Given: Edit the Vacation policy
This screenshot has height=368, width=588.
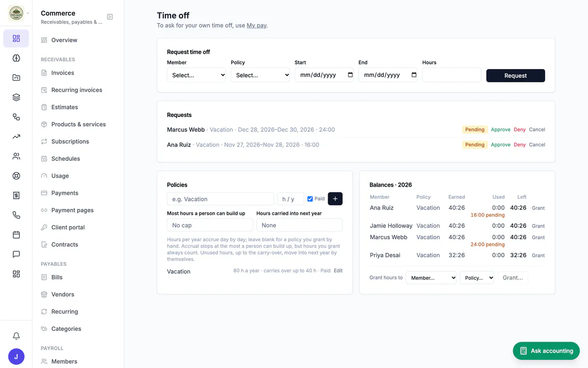Looking at the screenshot, I should (338, 271).
